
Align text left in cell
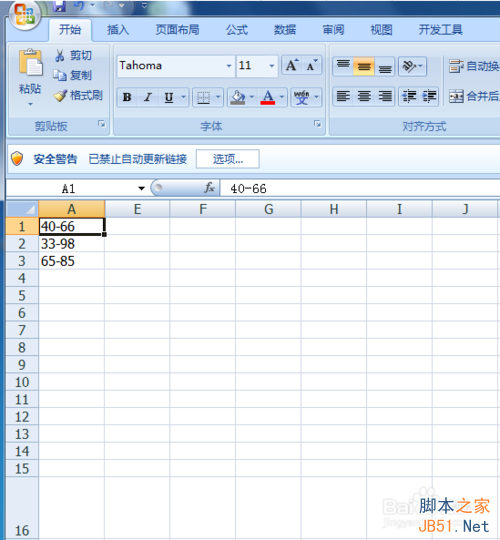[x=343, y=96]
